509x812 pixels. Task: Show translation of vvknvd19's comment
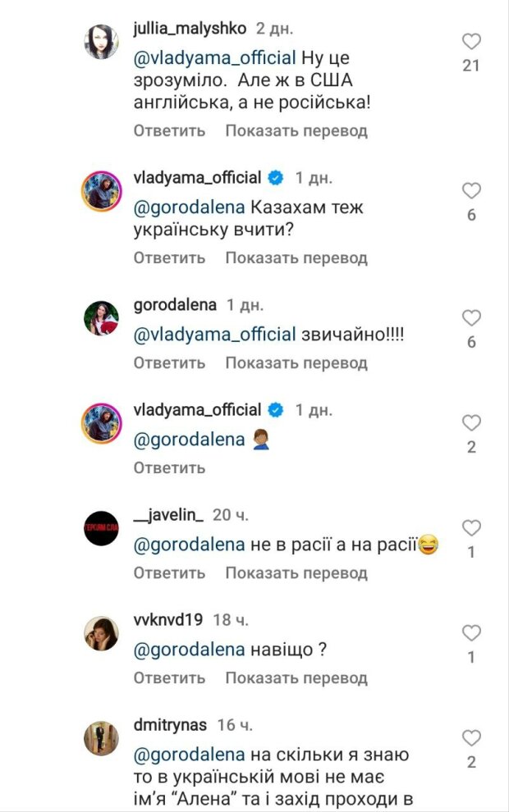296,678
